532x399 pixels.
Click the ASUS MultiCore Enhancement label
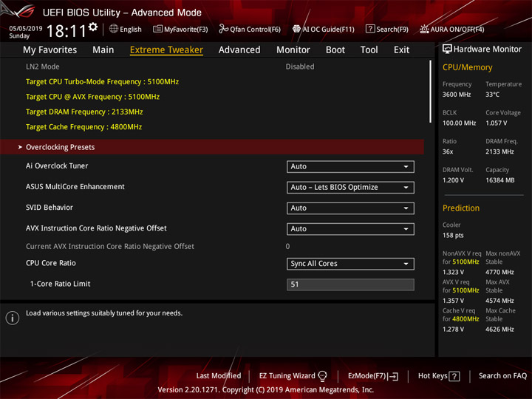click(75, 187)
